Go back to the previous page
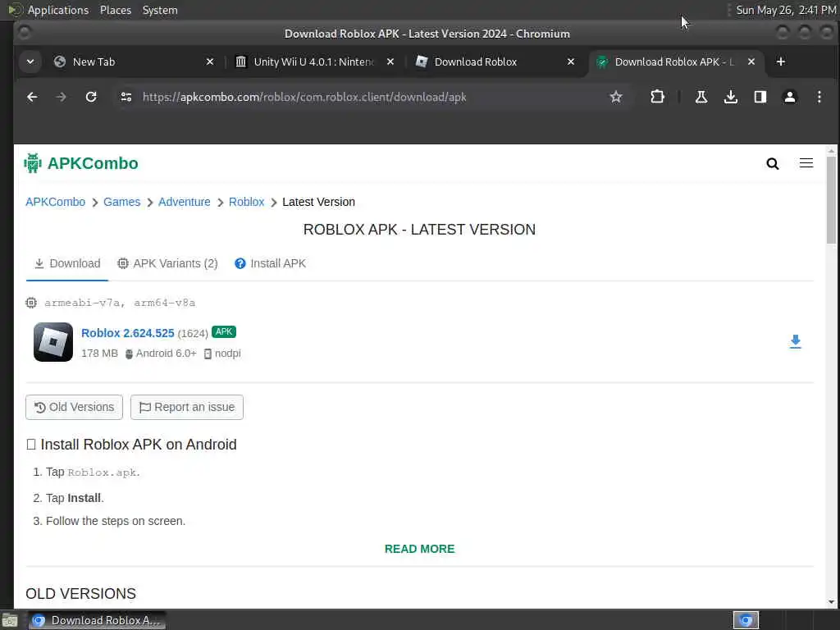 coord(32,97)
